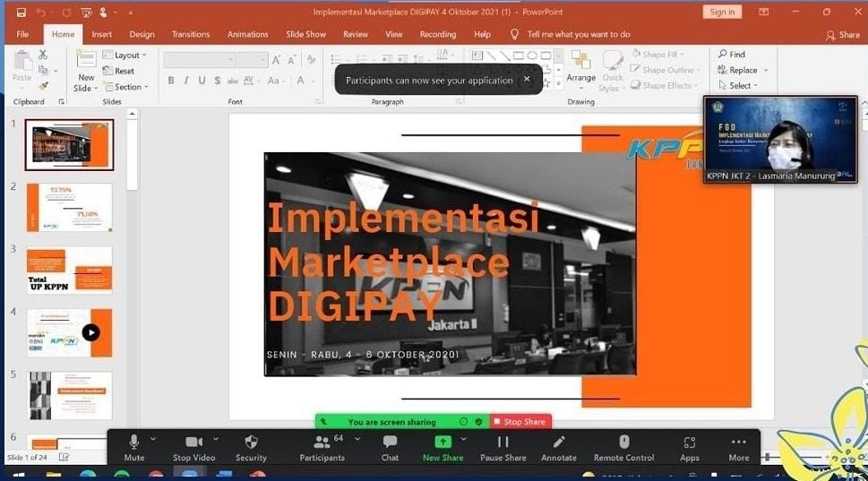Click the New Slide button

(x=86, y=70)
